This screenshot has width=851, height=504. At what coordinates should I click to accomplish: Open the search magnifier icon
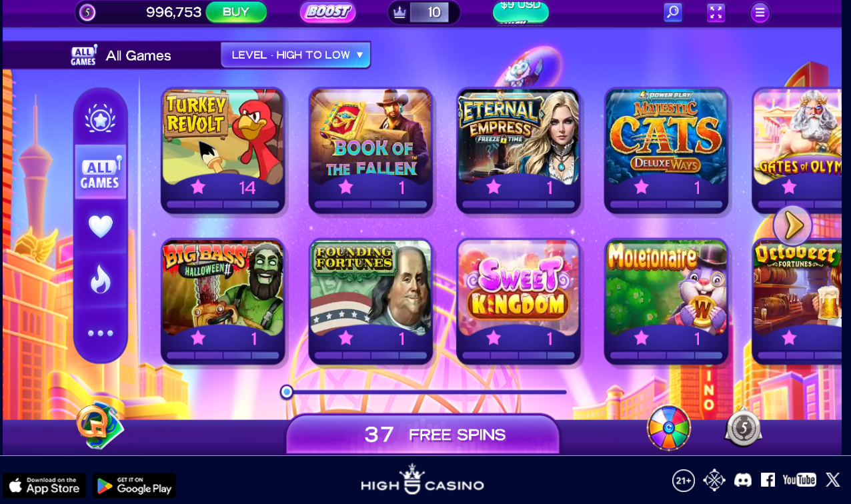click(673, 12)
